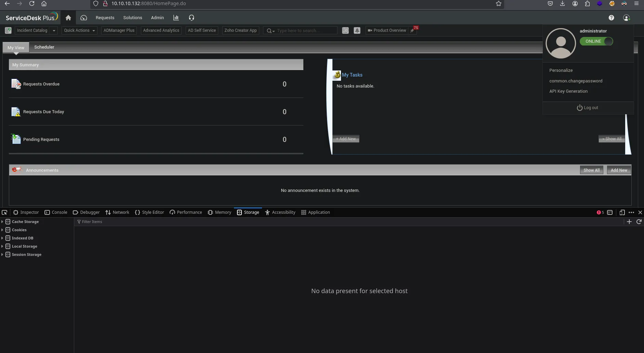
Task: Refresh storage items in devtools
Action: click(639, 222)
